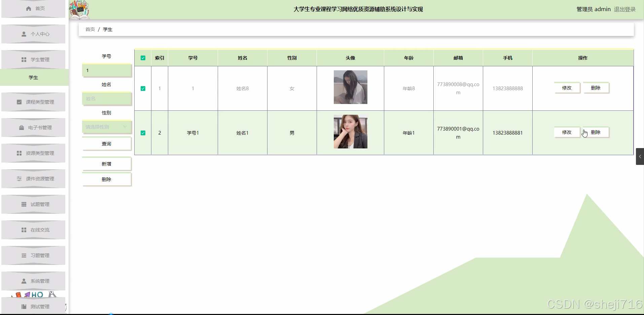Collapse the panel using the right-edge chevron
The width and height of the screenshot is (644, 315).
[x=640, y=156]
